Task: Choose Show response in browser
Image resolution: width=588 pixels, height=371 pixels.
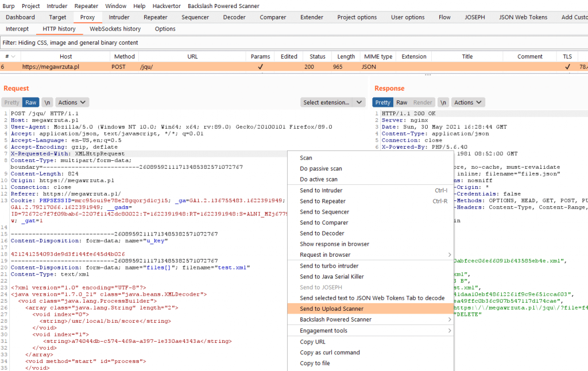Action: 370,244
